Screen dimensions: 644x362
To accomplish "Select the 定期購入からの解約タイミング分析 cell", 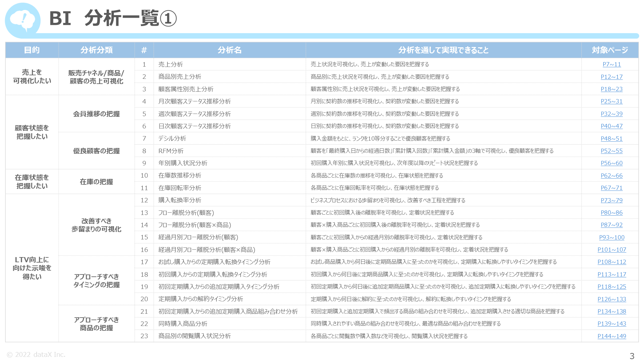I will pyautogui.click(x=230, y=299).
